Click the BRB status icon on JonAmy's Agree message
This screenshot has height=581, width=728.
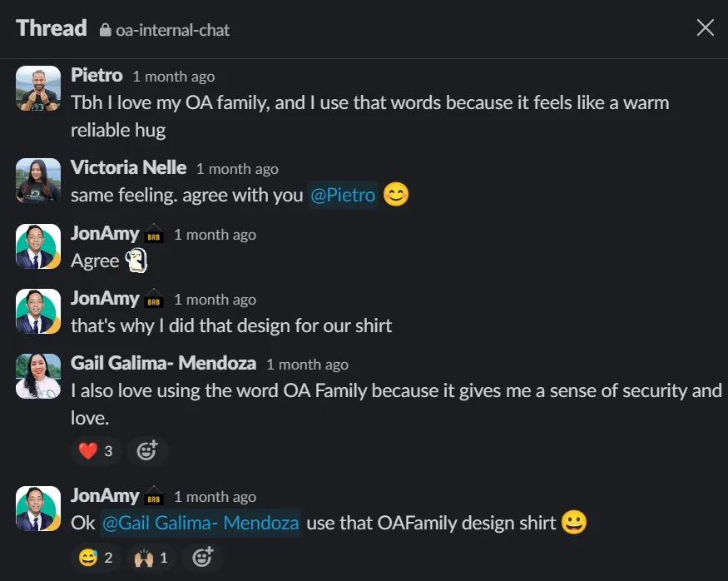154,235
